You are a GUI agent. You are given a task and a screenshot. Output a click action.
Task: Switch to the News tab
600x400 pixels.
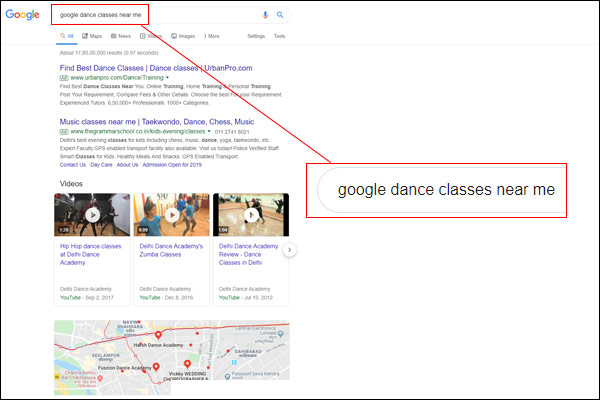pyautogui.click(x=121, y=36)
